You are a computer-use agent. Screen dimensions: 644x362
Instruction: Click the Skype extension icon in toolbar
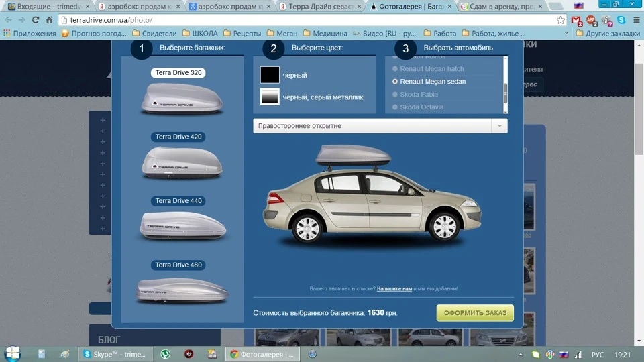coord(621,20)
